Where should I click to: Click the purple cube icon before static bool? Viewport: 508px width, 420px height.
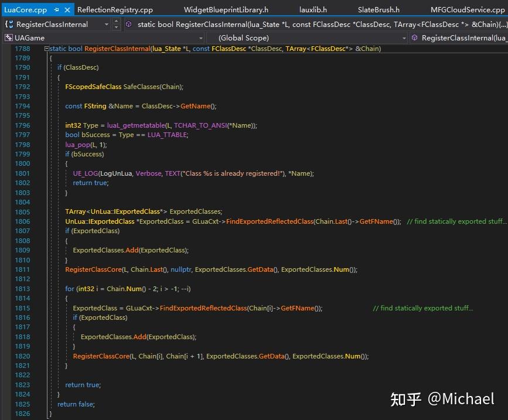[x=129, y=24]
